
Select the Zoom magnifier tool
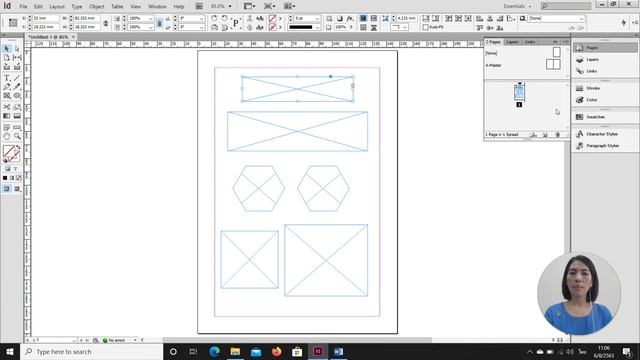17,136
